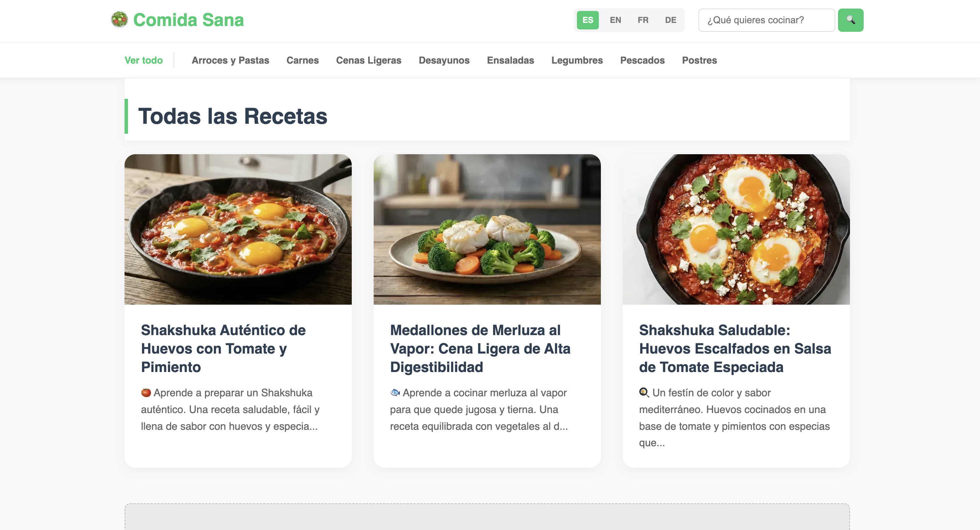This screenshot has width=980, height=530.
Task: Switch language to DE
Action: click(x=670, y=20)
